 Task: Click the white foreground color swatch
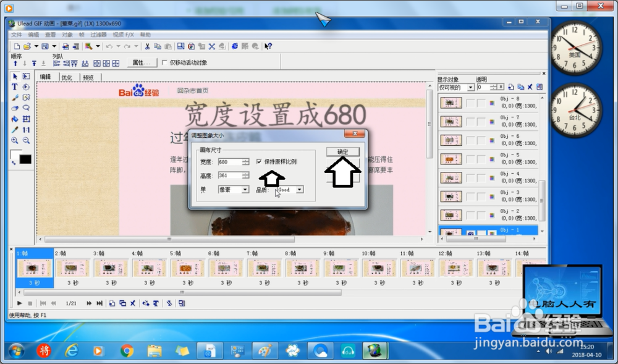(x=15, y=153)
